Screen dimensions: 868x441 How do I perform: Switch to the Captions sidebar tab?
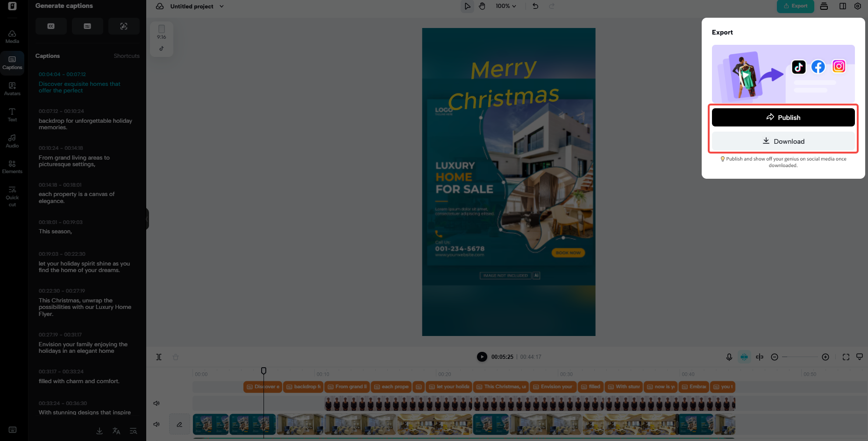[x=12, y=63]
